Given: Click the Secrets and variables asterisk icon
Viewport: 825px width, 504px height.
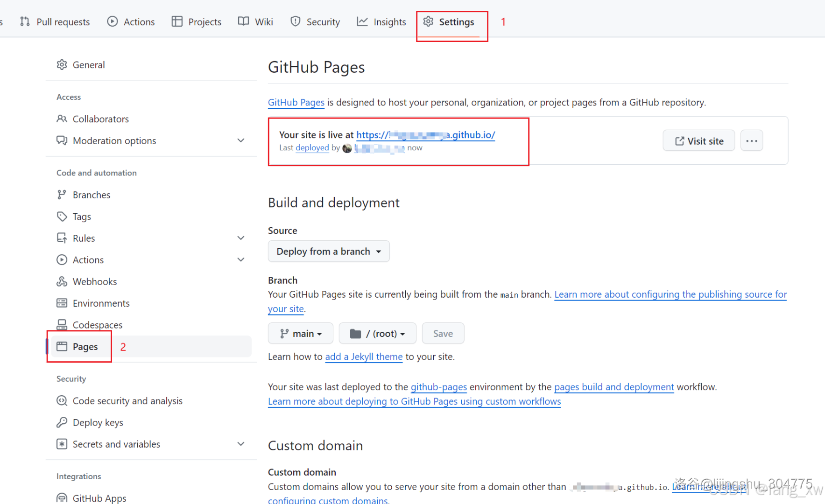Looking at the screenshot, I should (x=62, y=444).
